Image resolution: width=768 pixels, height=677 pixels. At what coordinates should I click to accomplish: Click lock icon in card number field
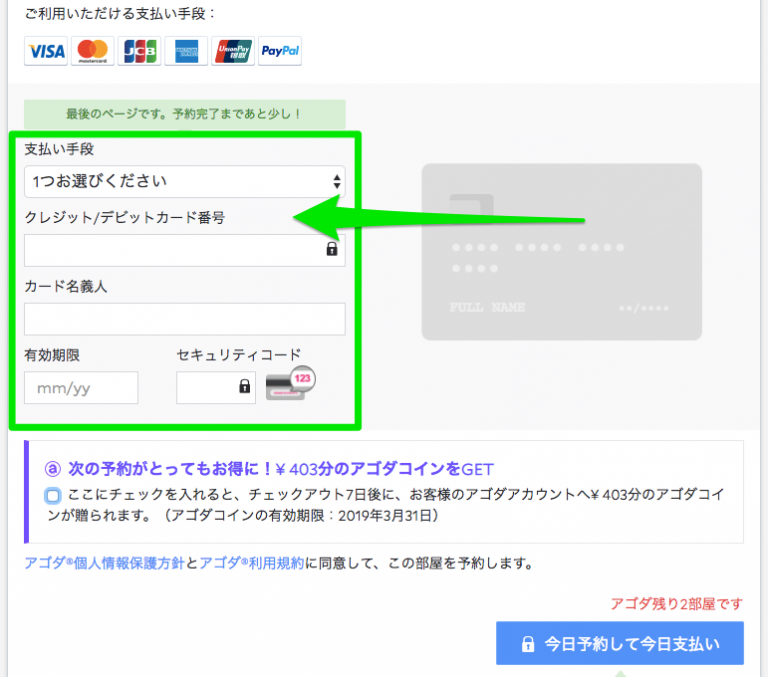coord(332,250)
